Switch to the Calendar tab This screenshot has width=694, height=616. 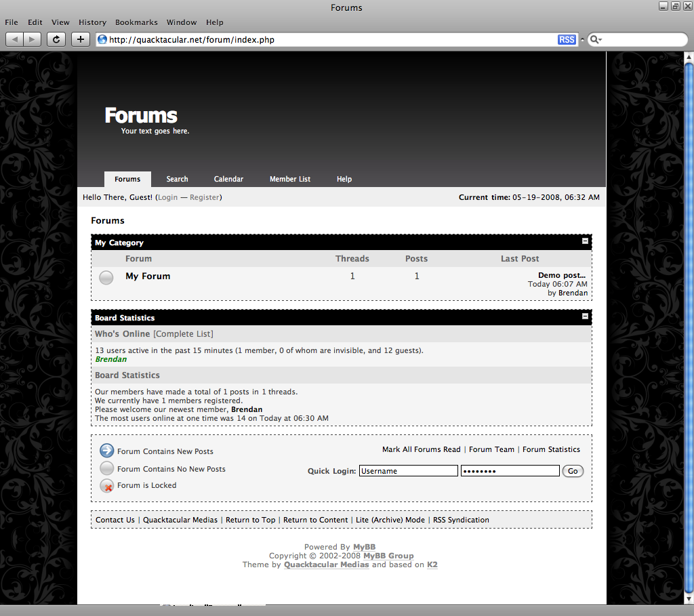228,179
